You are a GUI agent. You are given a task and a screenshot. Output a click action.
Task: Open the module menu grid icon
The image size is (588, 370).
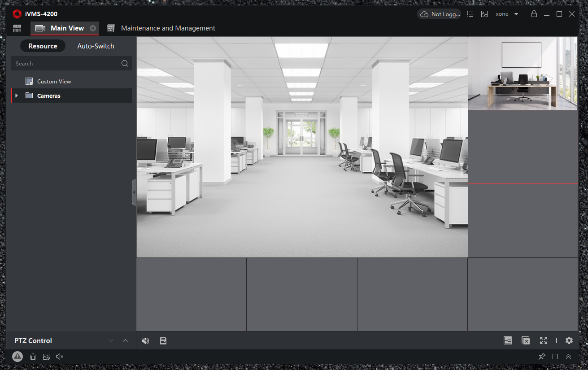(17, 28)
